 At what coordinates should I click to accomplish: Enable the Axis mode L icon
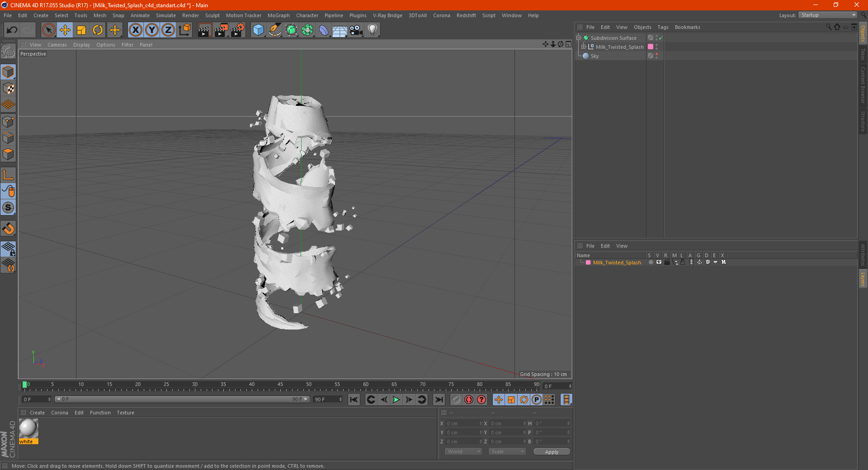tap(9, 175)
